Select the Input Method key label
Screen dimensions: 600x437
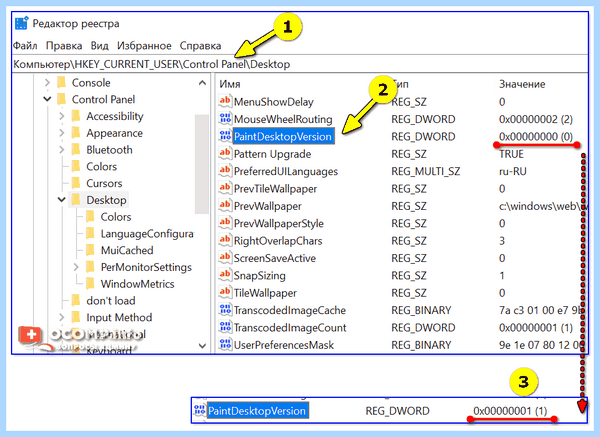click(x=119, y=317)
